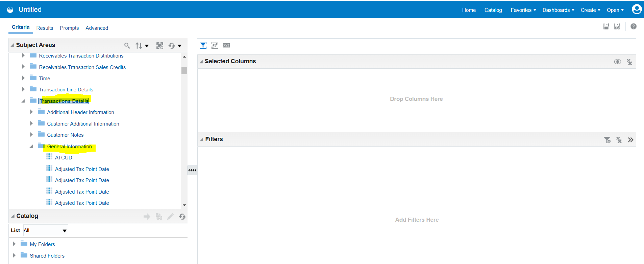
Task: Click the filter toolbar icon above Selected Columns
Action: [203, 45]
